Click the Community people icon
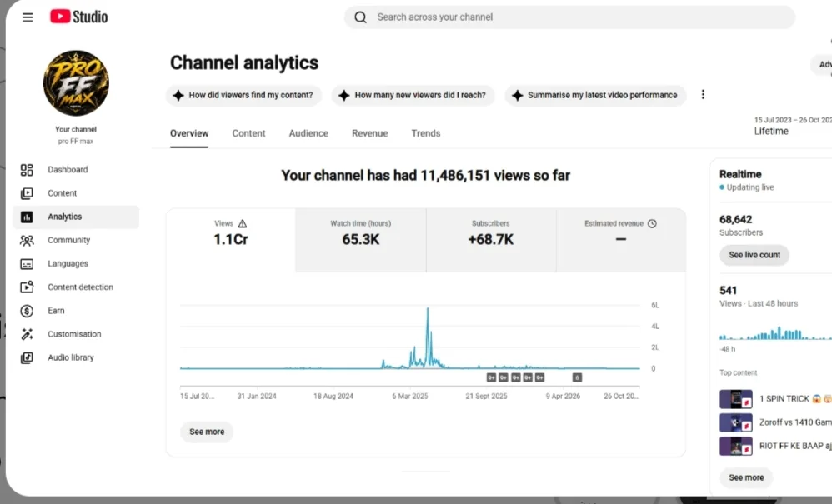 click(27, 240)
